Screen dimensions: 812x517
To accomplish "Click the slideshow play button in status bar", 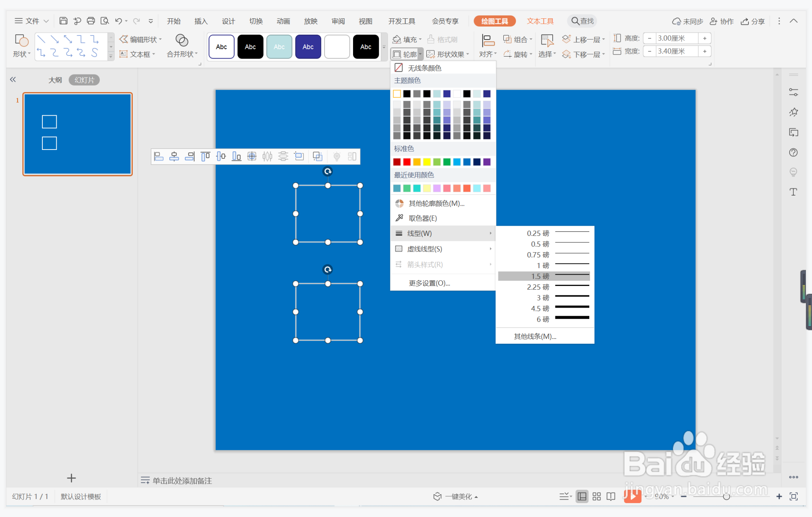I will point(632,496).
